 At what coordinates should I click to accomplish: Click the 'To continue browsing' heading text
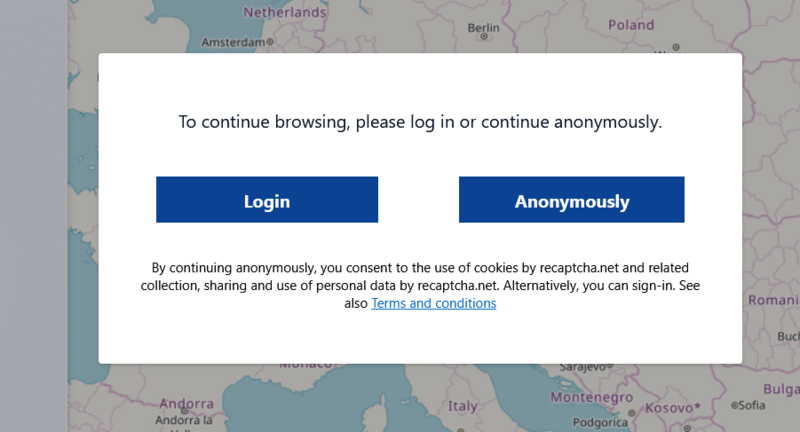click(420, 123)
